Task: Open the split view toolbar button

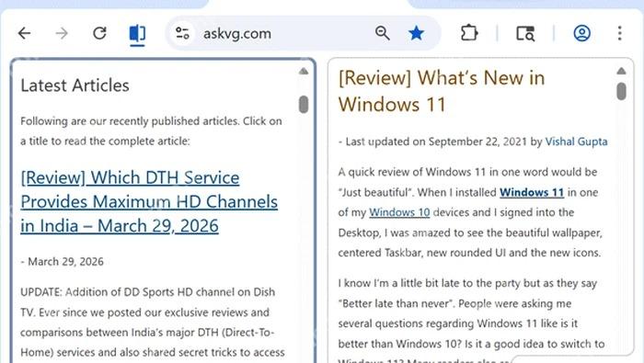Action: pos(137,34)
